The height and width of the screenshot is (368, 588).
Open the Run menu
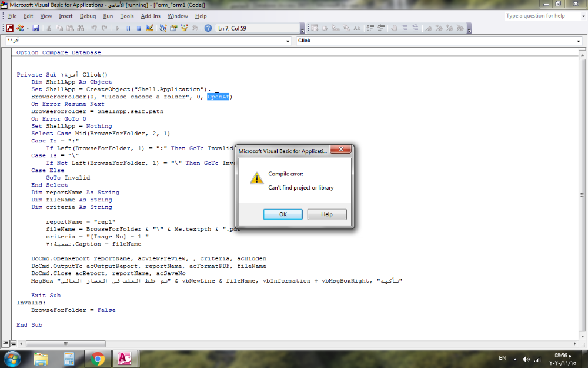tap(108, 16)
